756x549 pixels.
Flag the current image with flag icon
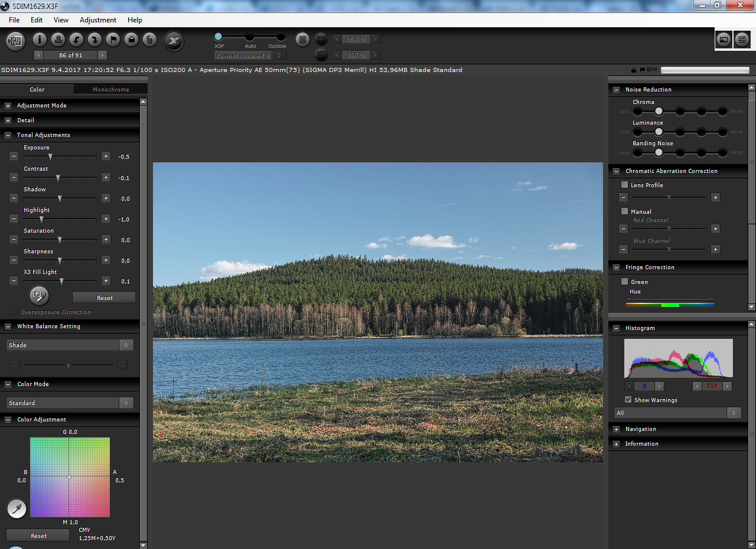[x=113, y=40]
